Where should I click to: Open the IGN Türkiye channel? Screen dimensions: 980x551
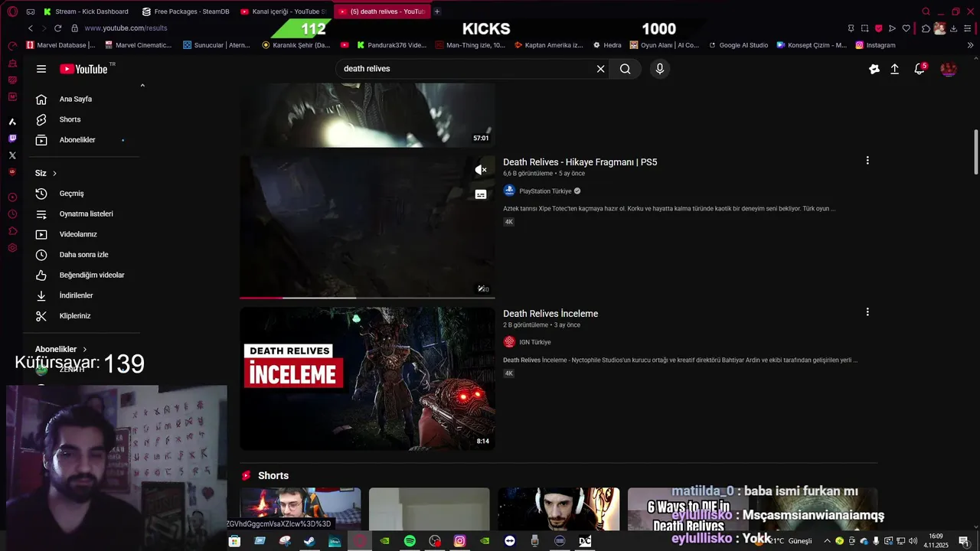(534, 342)
